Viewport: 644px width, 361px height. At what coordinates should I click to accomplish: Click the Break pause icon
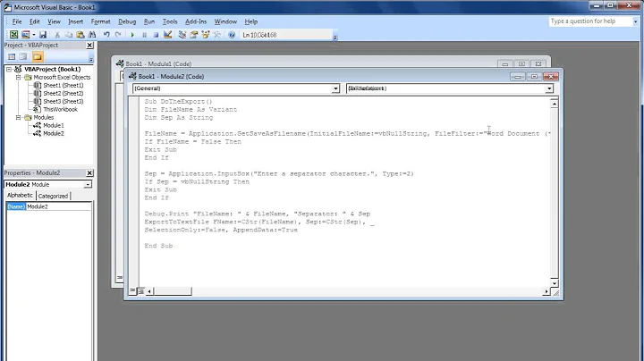[144, 35]
